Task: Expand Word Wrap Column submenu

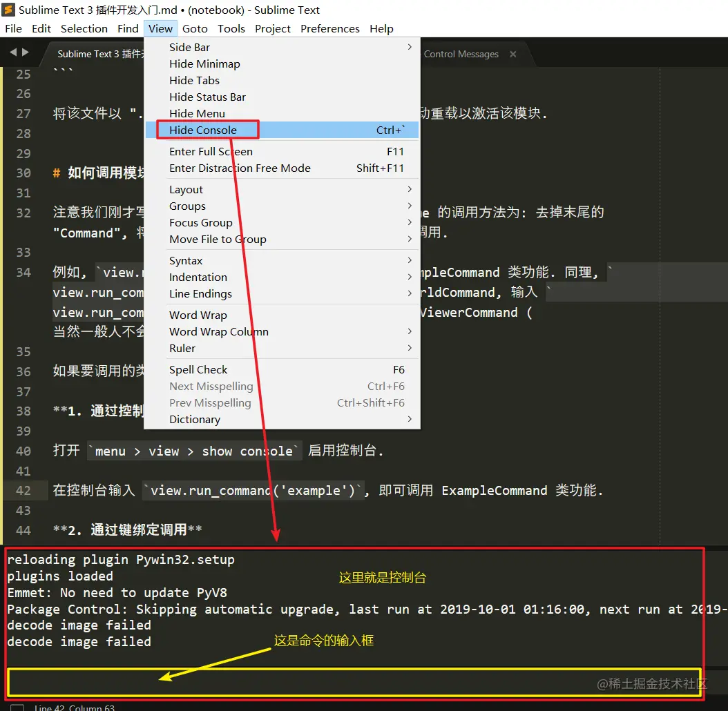Action: click(282, 332)
